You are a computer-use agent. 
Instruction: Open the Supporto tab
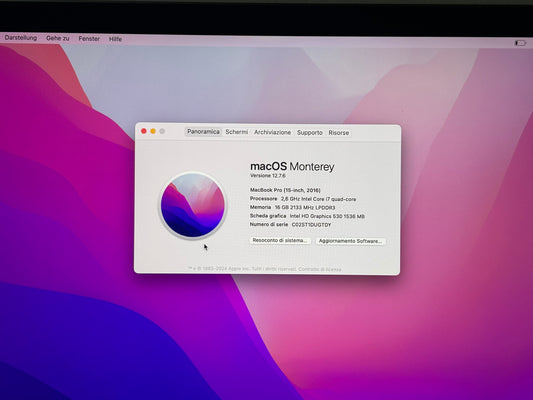coord(310,133)
